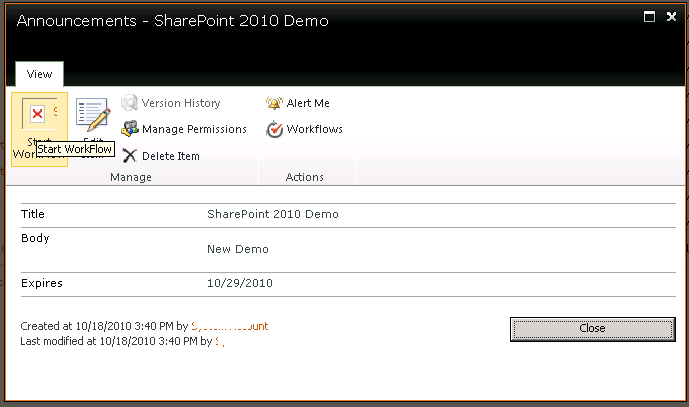Click the Manage Permissions people icon

pos(129,129)
